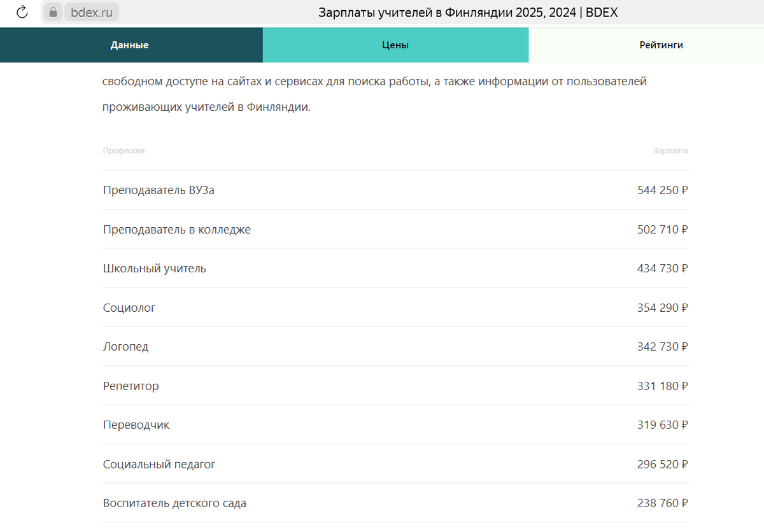Click the text проживающих учителей в Финляндии
This screenshot has width=764, height=532.
coord(206,107)
